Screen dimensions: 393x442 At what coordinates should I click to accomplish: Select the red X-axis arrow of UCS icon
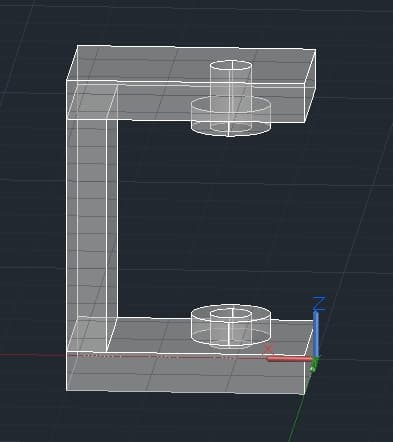pos(289,359)
